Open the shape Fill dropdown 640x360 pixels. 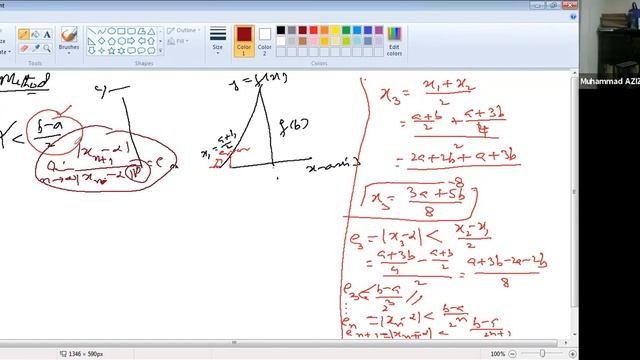[x=178, y=41]
